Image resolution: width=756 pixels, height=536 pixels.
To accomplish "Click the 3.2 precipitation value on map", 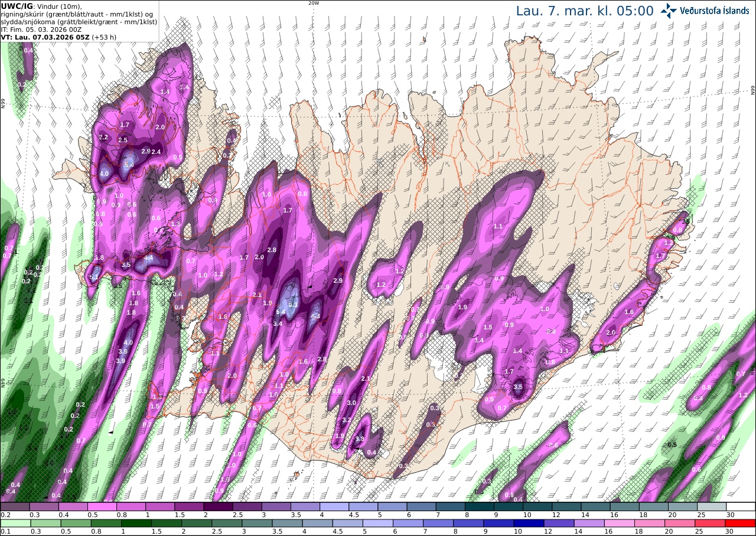I will (x=347, y=420).
